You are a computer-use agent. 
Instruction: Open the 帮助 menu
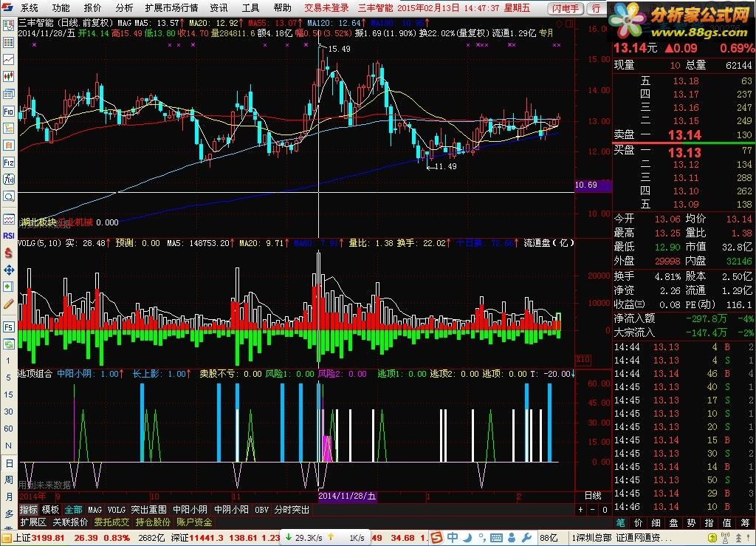[x=283, y=7]
